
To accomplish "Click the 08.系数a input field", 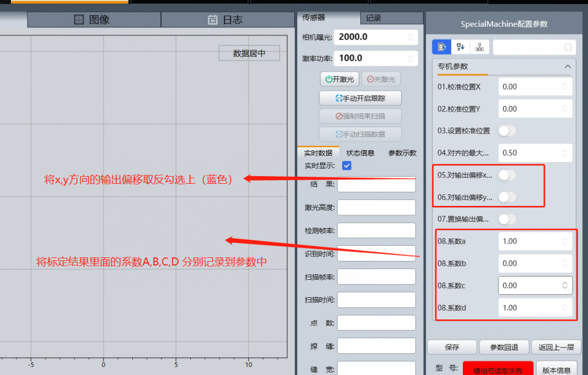I will 528,241.
